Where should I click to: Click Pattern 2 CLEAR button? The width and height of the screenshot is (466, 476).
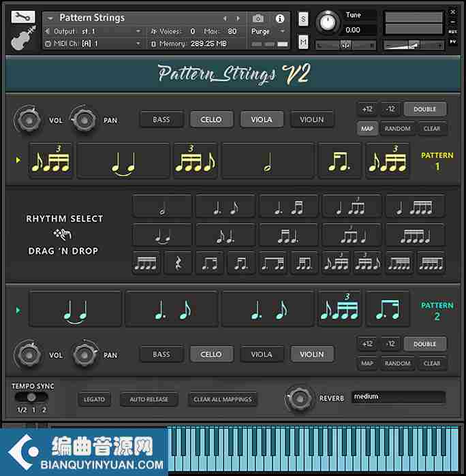click(x=432, y=363)
